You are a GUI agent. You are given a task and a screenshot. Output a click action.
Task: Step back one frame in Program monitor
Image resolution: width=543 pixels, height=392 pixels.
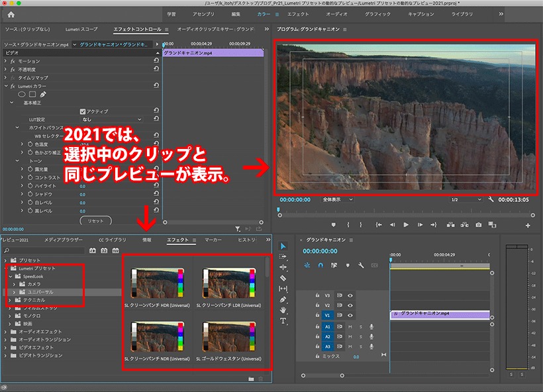click(x=393, y=224)
